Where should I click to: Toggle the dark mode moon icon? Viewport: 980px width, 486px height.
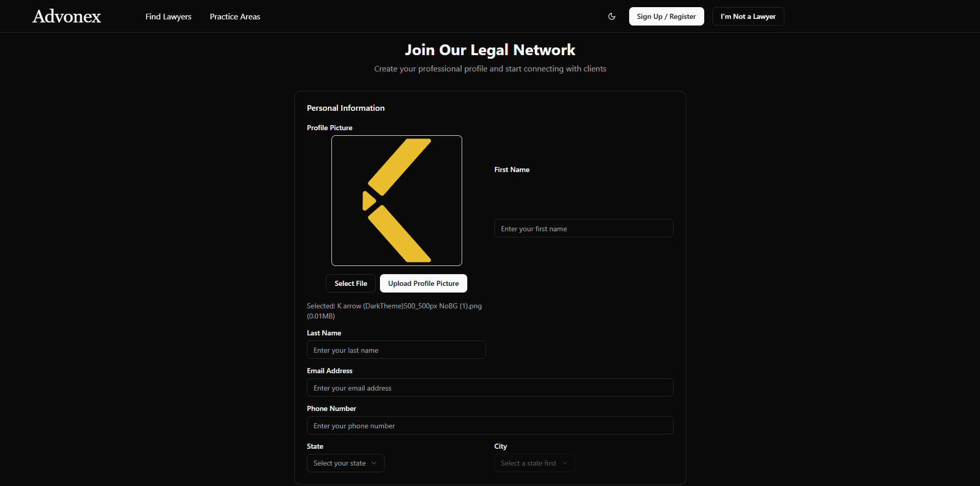point(611,16)
